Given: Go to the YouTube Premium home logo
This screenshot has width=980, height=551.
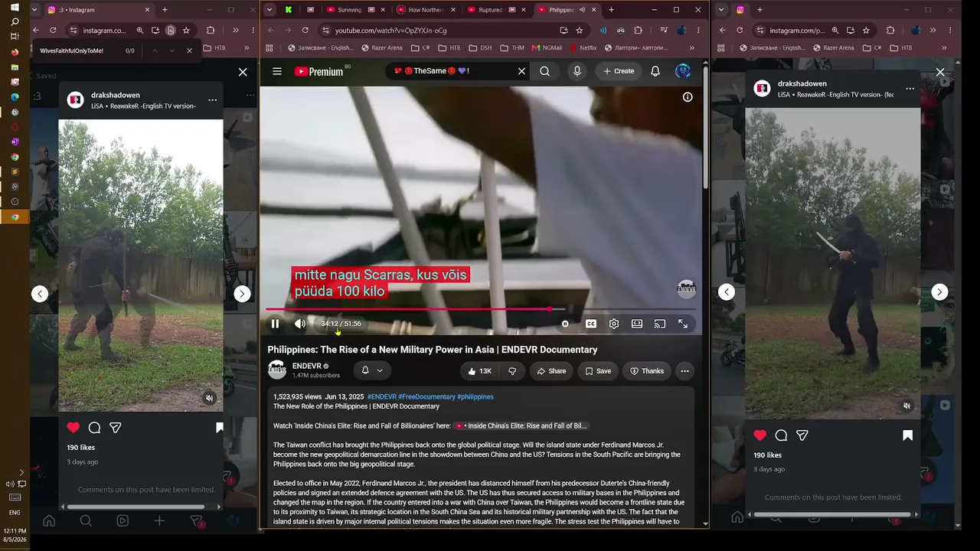Looking at the screenshot, I should 319,71.
